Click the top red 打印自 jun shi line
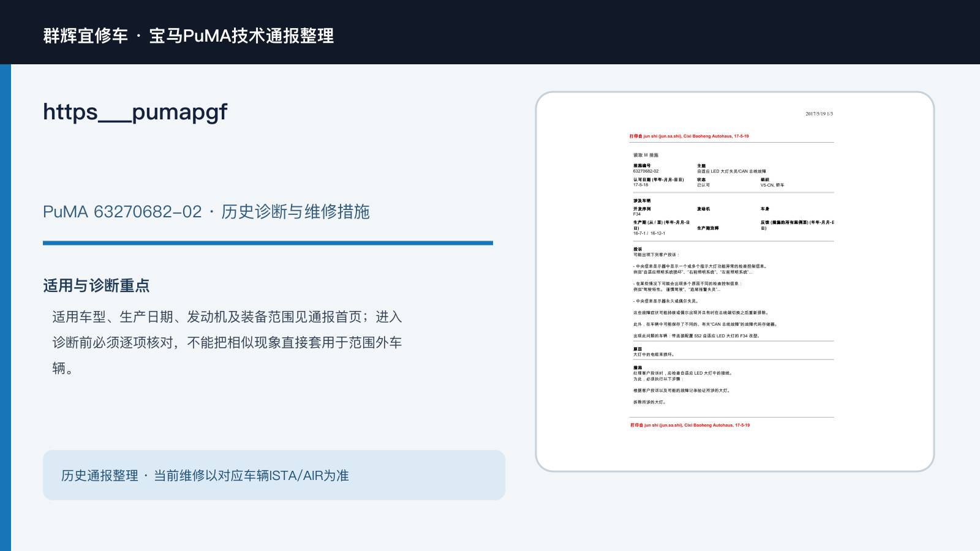980x551 pixels. (x=689, y=137)
